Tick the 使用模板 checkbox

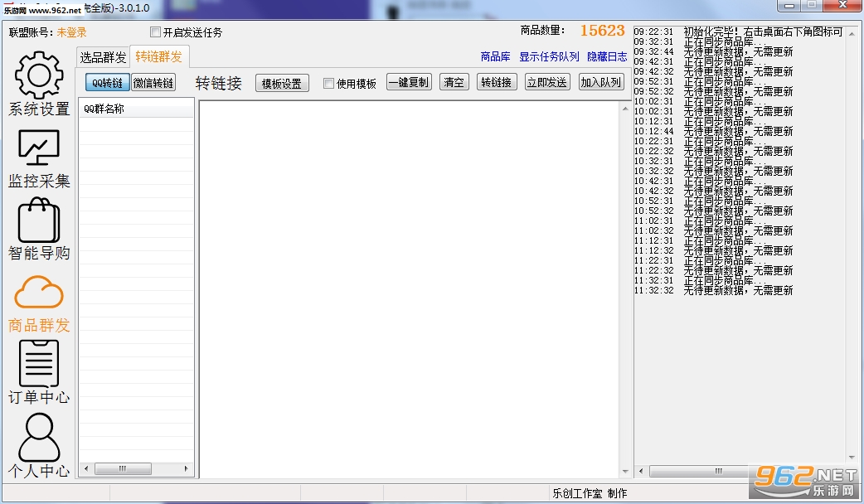328,83
